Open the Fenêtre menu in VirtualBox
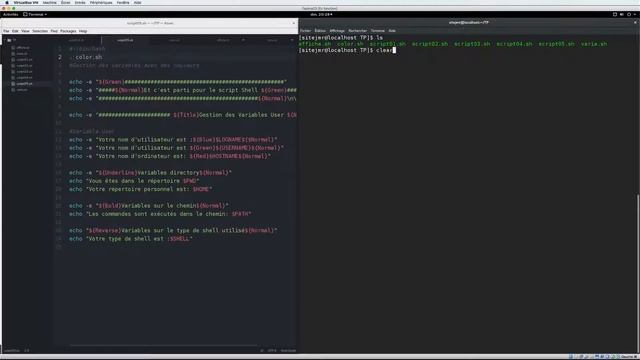The image size is (640, 360). (x=123, y=2)
